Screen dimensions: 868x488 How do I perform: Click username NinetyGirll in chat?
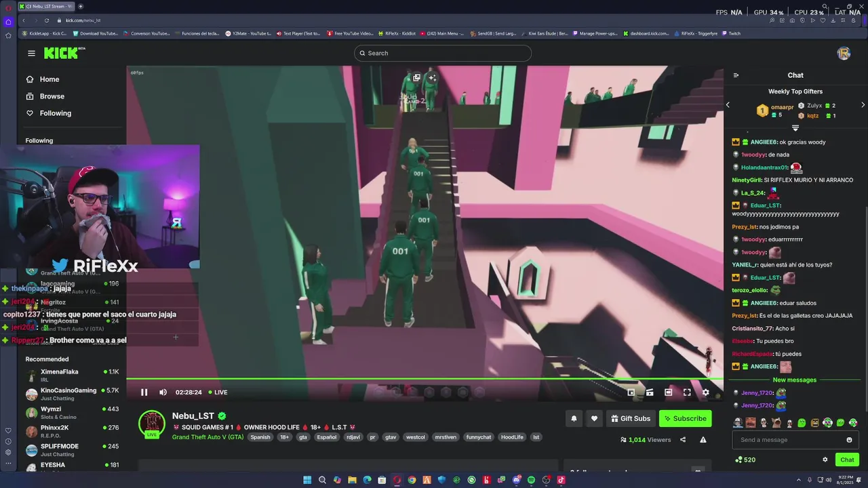click(747, 180)
